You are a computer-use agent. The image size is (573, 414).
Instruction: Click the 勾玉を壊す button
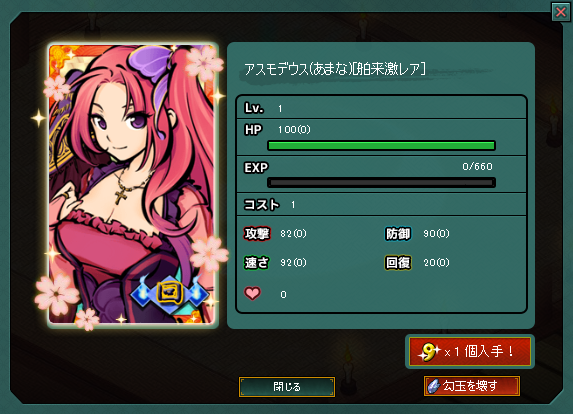472,385
